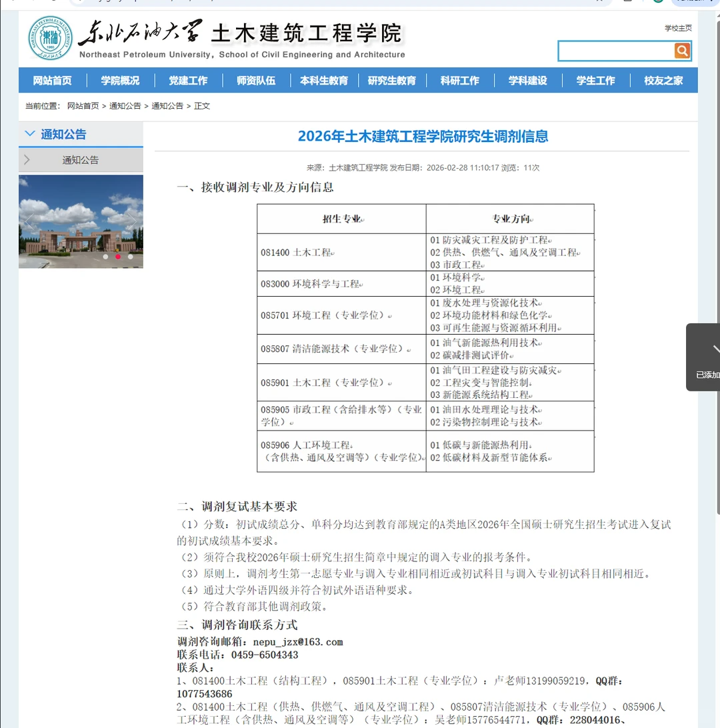This screenshot has width=720, height=728.
Task: Click the 网站首页 breadcrumb link
Action: tap(83, 105)
